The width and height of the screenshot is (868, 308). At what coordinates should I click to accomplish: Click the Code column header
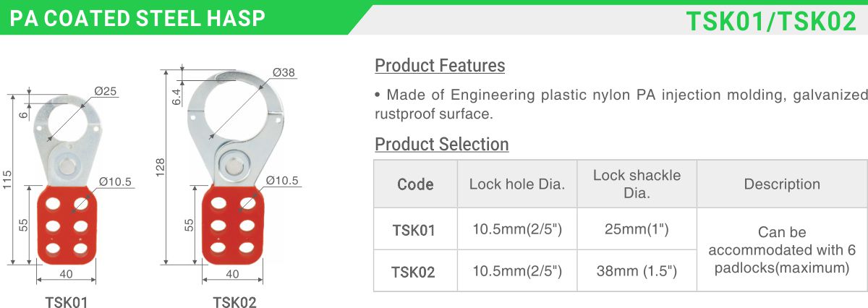[415, 184]
